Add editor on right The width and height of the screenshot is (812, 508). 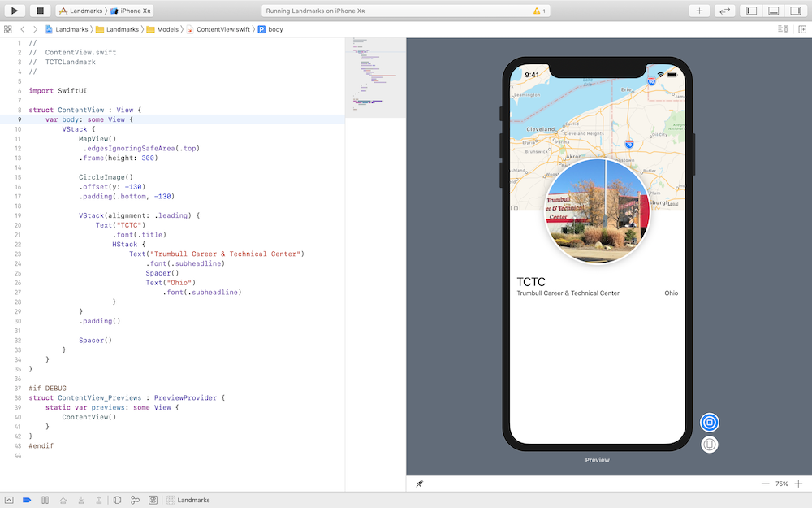803,29
